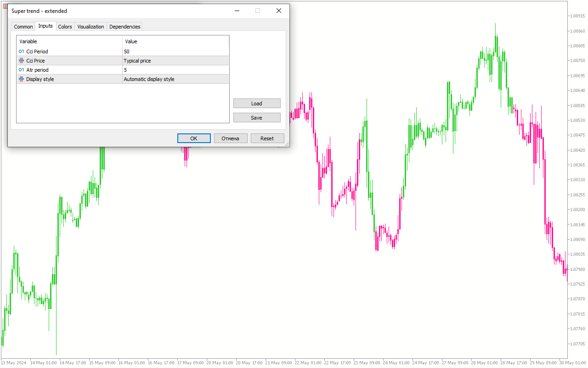Click the Cci Period integer icon
Viewport: 588px width, 368px height.
point(21,52)
